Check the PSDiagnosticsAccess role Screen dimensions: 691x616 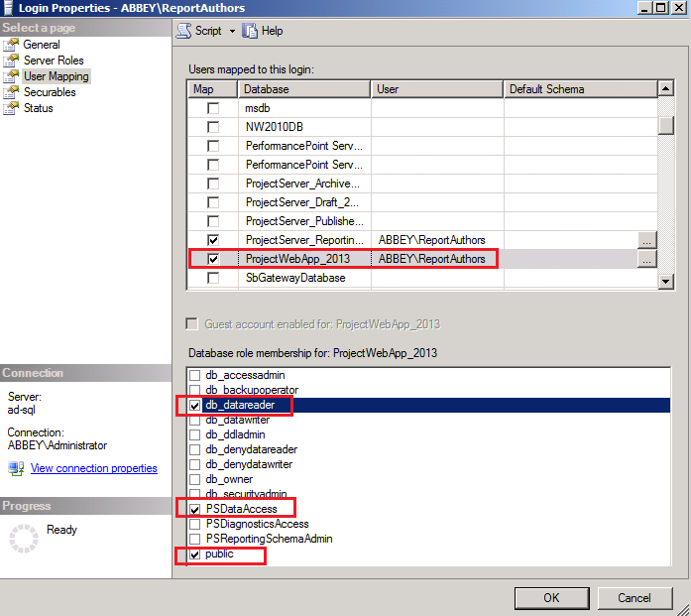[x=194, y=525]
